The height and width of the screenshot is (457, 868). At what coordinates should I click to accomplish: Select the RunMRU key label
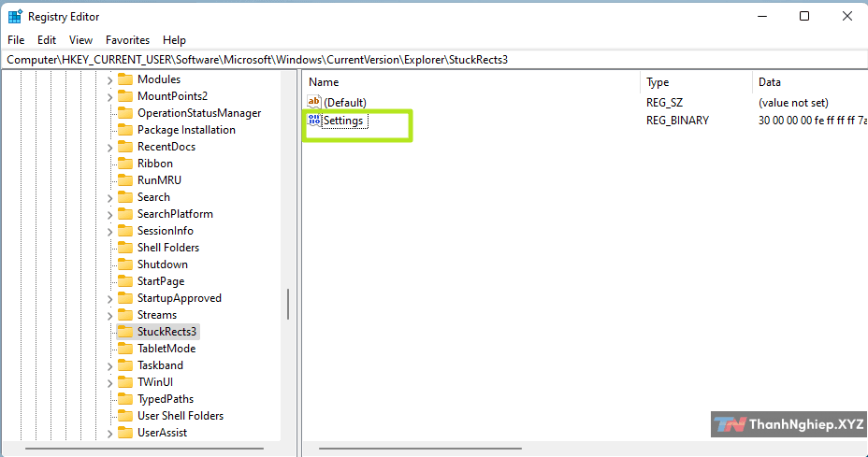coord(159,179)
